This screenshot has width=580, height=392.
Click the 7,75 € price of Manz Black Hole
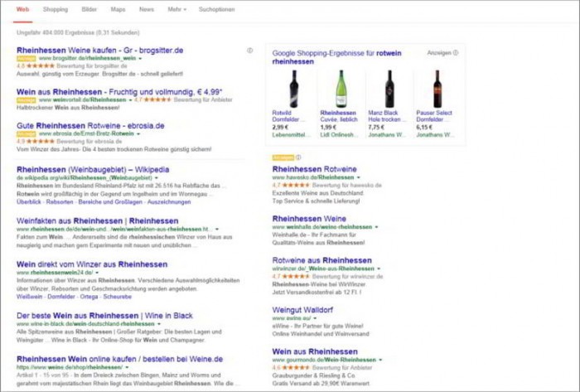(x=376, y=128)
